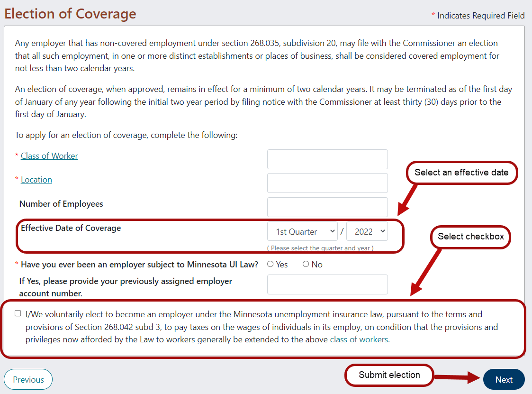Screen dimensions: 532x394
Task: Click the Election of Coverage heading
Action: 70,14
